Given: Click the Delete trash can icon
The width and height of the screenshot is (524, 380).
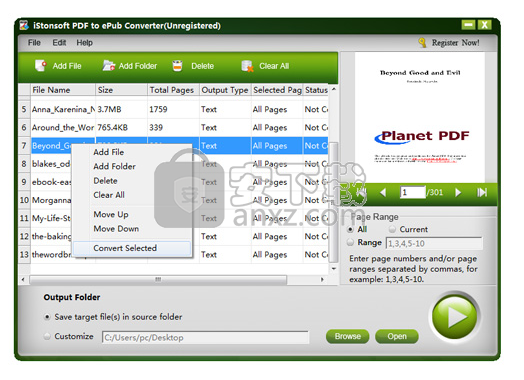Looking at the screenshot, I should coord(177,66).
